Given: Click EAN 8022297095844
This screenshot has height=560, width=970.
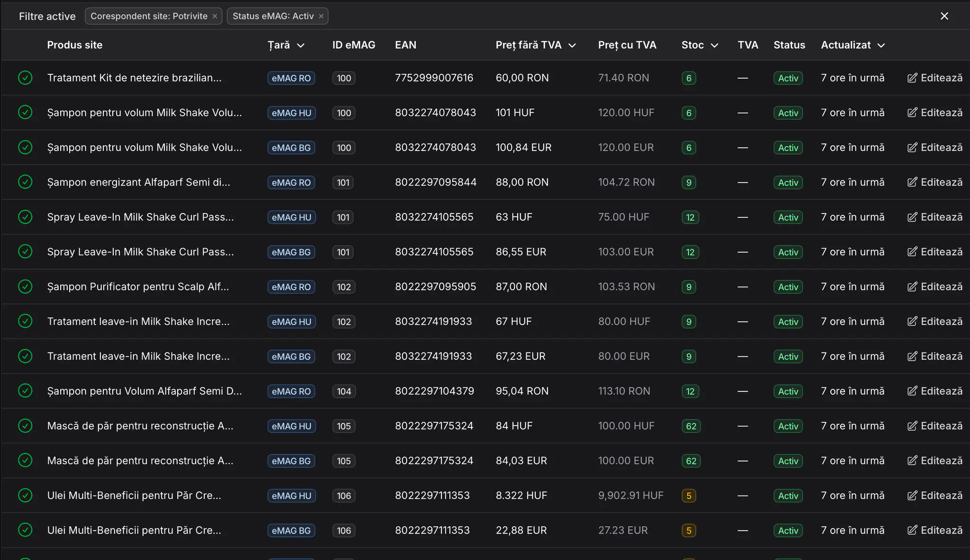Looking at the screenshot, I should 436,182.
